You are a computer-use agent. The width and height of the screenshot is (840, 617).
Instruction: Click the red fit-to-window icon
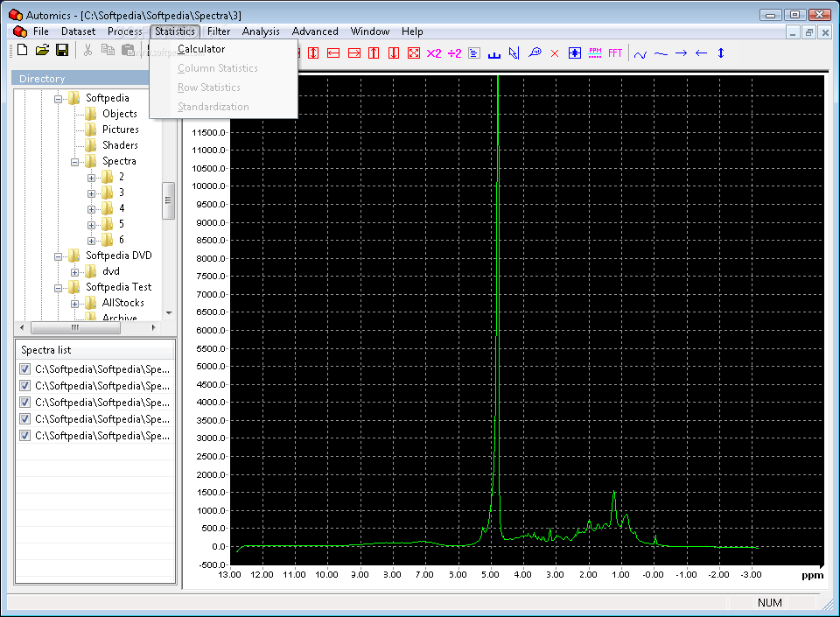(414, 53)
